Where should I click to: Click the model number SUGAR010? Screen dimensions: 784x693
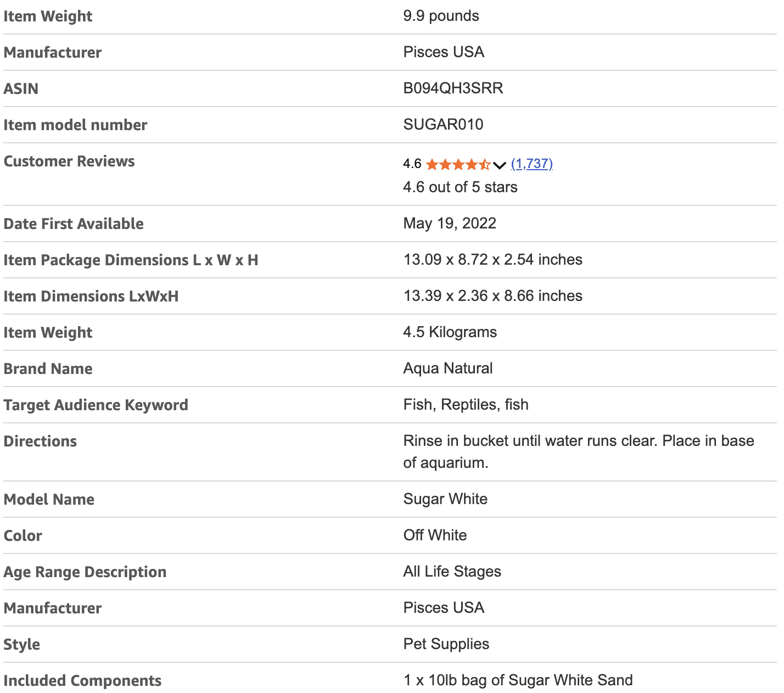pyautogui.click(x=443, y=125)
